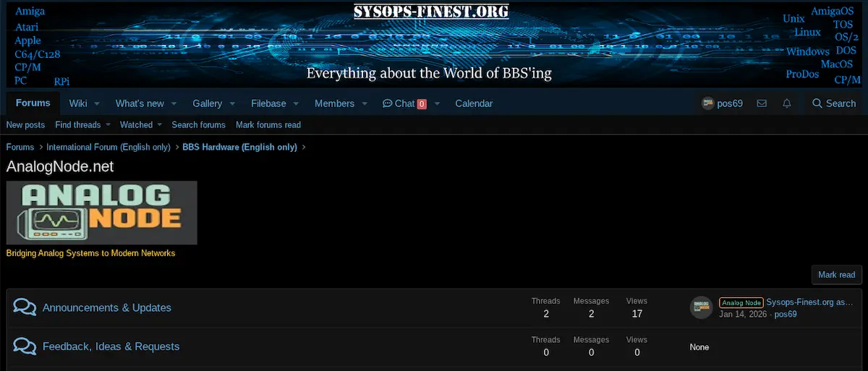The image size is (868, 371).
Task: Click the bell alerts icon
Action: coord(787,103)
